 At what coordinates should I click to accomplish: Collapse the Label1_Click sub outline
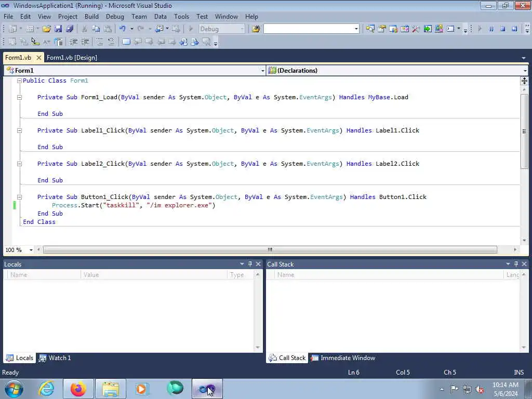tap(19, 130)
